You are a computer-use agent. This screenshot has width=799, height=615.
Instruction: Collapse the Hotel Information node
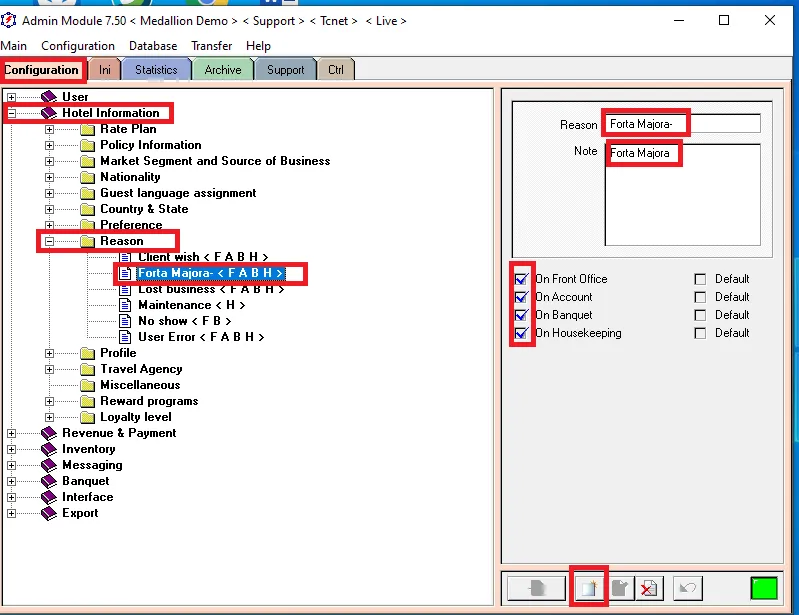tap(11, 113)
